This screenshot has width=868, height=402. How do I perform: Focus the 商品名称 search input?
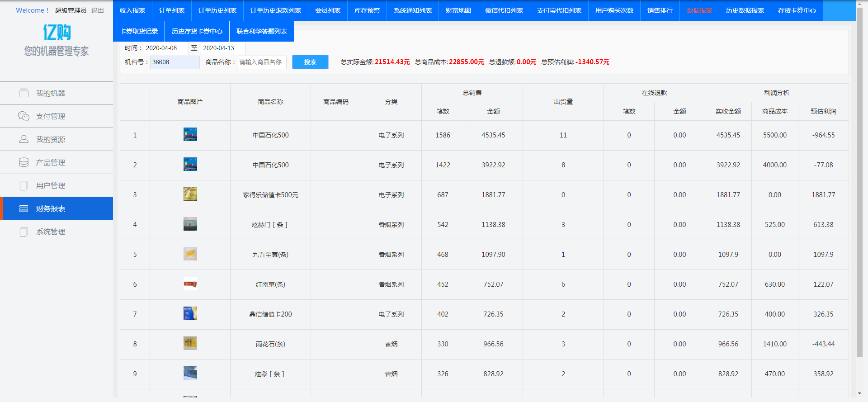tap(261, 62)
